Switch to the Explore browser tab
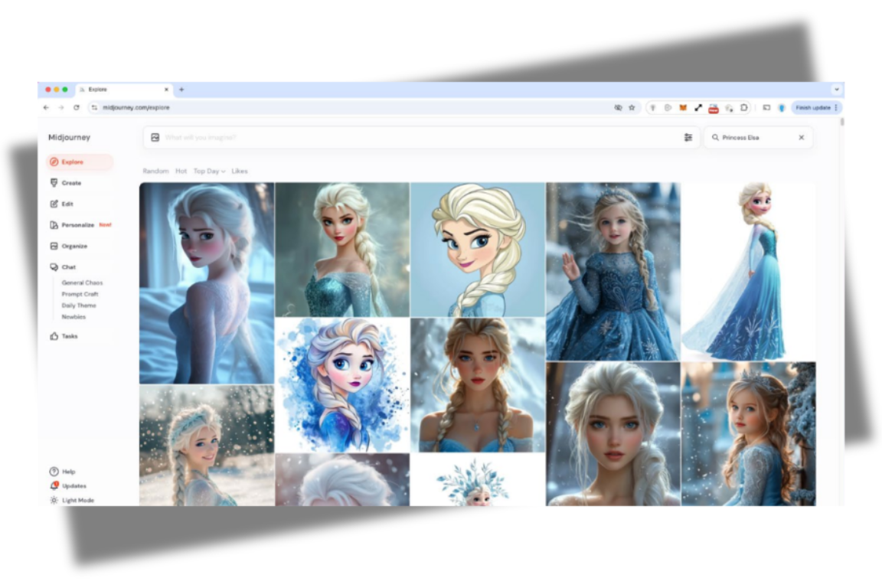Viewport: 882px width, 588px height. click(x=124, y=90)
